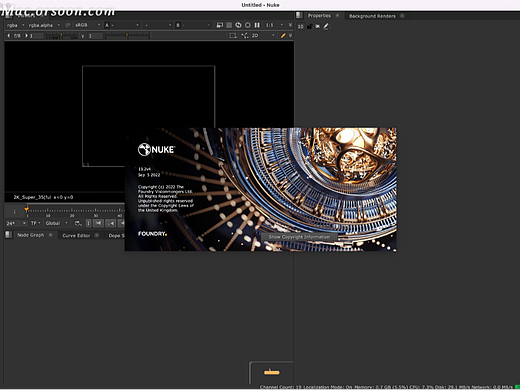This screenshot has width=520, height=390.
Task: Click the max panels number field showing 10
Action: click(x=300, y=26)
